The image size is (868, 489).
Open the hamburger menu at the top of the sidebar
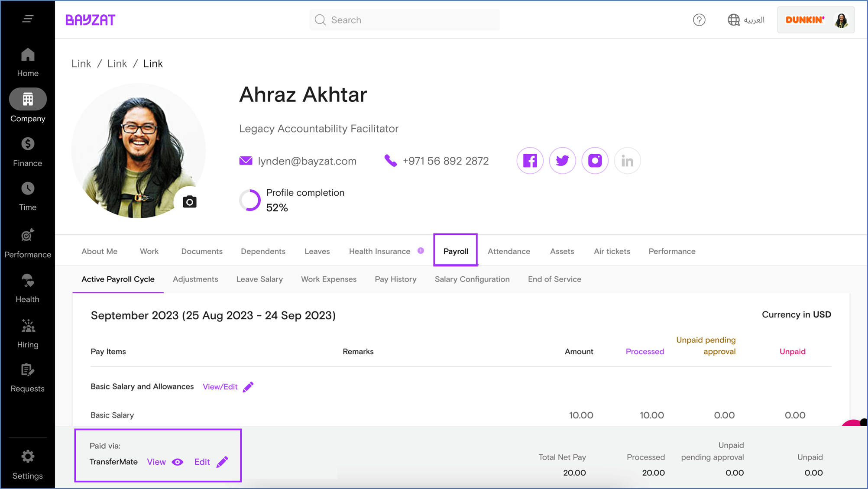[28, 19]
